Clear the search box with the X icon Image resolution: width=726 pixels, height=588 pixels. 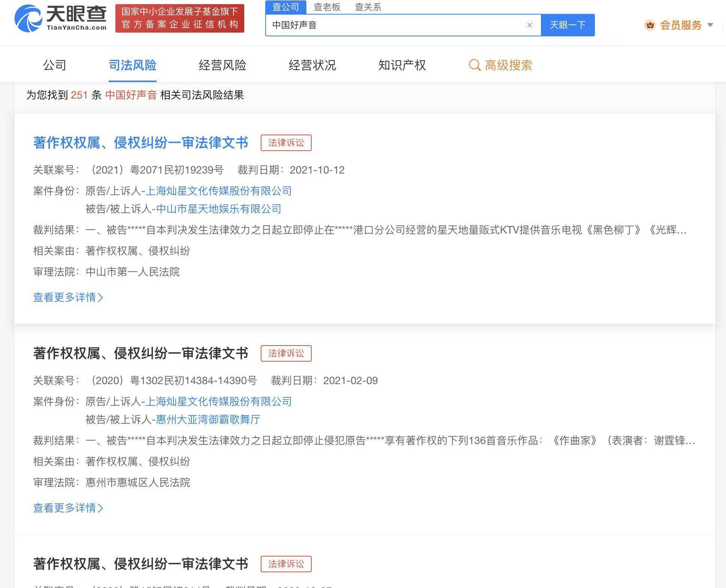coord(529,25)
